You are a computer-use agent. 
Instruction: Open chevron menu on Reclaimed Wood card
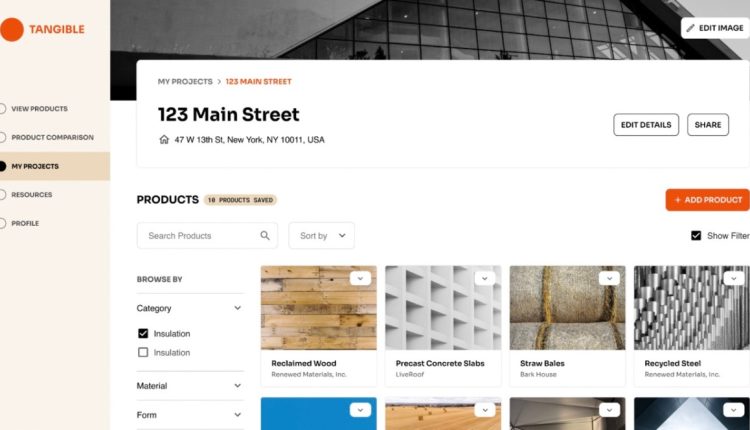click(x=360, y=278)
